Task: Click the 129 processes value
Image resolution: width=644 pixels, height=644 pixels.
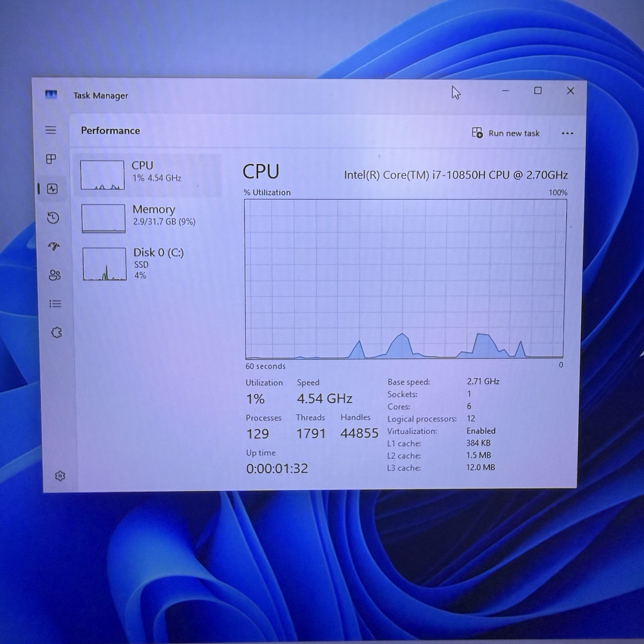Action: point(258,433)
